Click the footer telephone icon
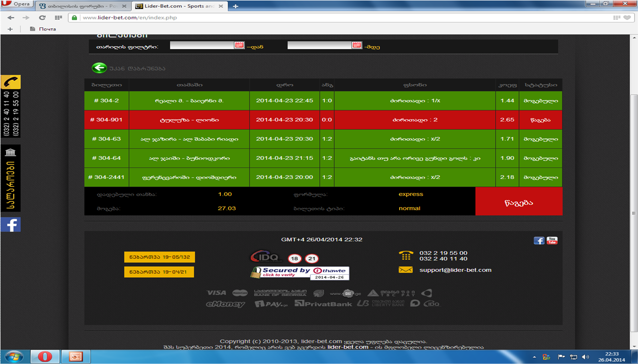Viewport: 638px width, 364px height. click(x=406, y=256)
